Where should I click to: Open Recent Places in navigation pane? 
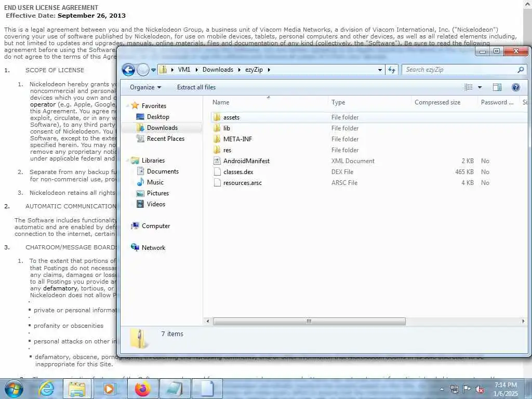[x=165, y=138]
